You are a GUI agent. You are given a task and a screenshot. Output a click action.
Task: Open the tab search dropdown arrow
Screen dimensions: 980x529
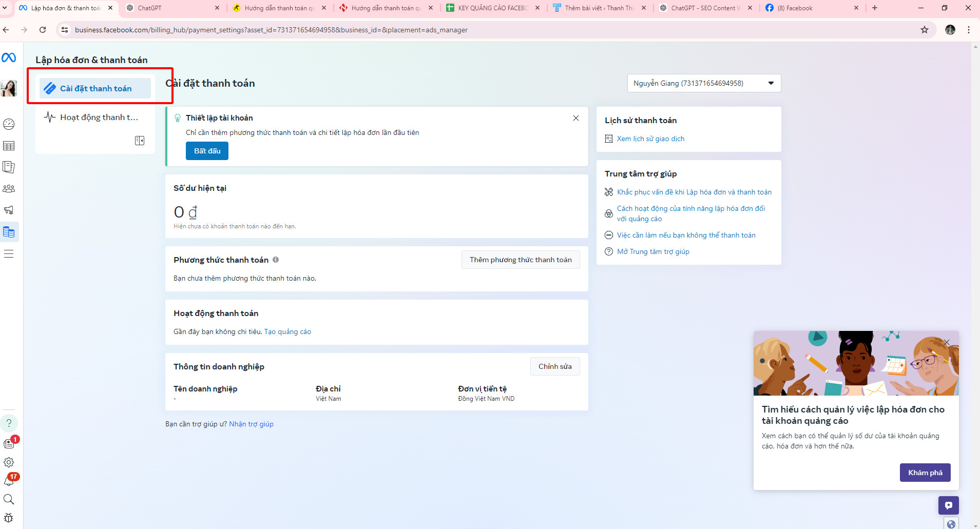(5, 8)
